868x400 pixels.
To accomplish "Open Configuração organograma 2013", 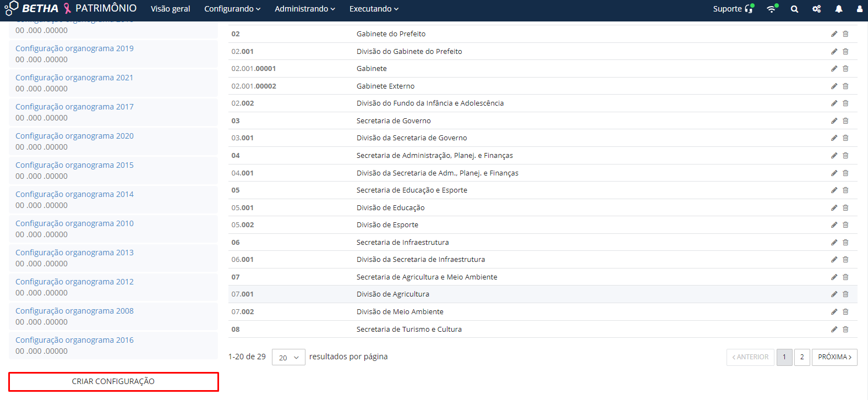I will click(74, 253).
